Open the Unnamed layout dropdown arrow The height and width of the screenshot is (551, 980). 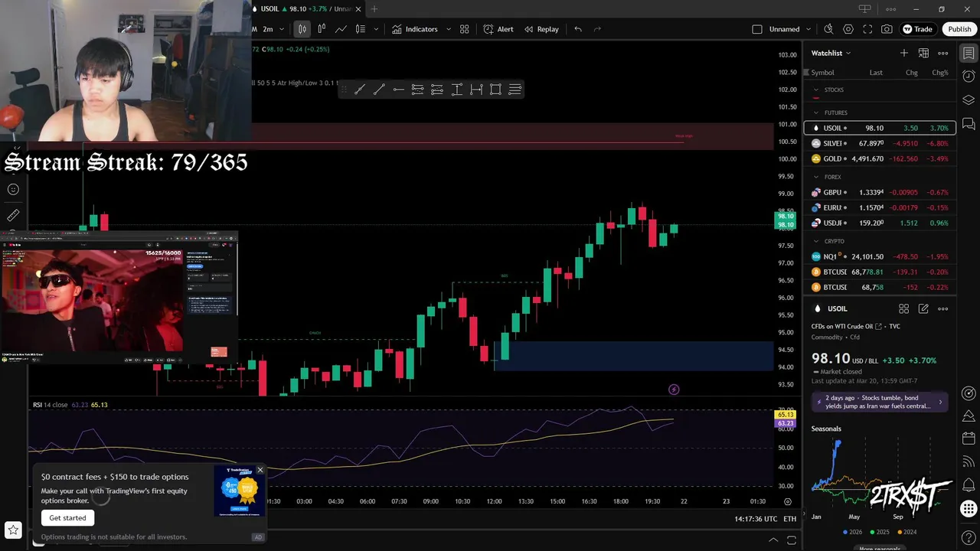coord(808,29)
